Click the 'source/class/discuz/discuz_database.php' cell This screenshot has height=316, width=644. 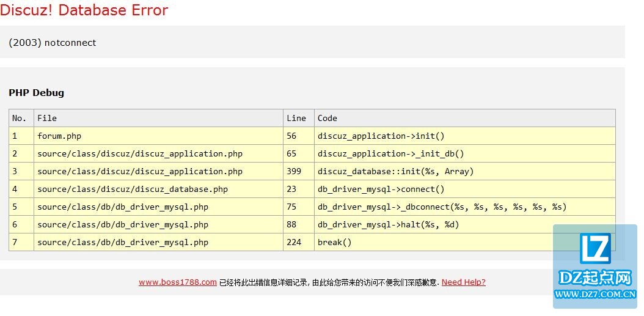pos(158,189)
